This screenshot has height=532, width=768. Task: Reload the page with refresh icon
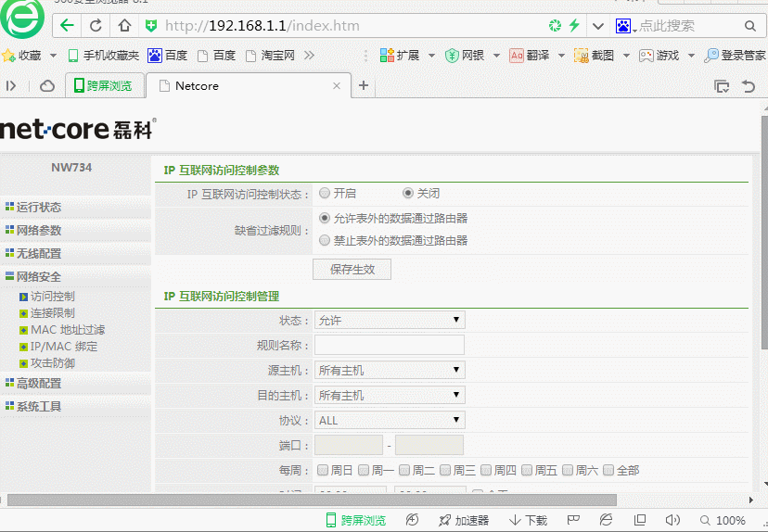pos(95,25)
